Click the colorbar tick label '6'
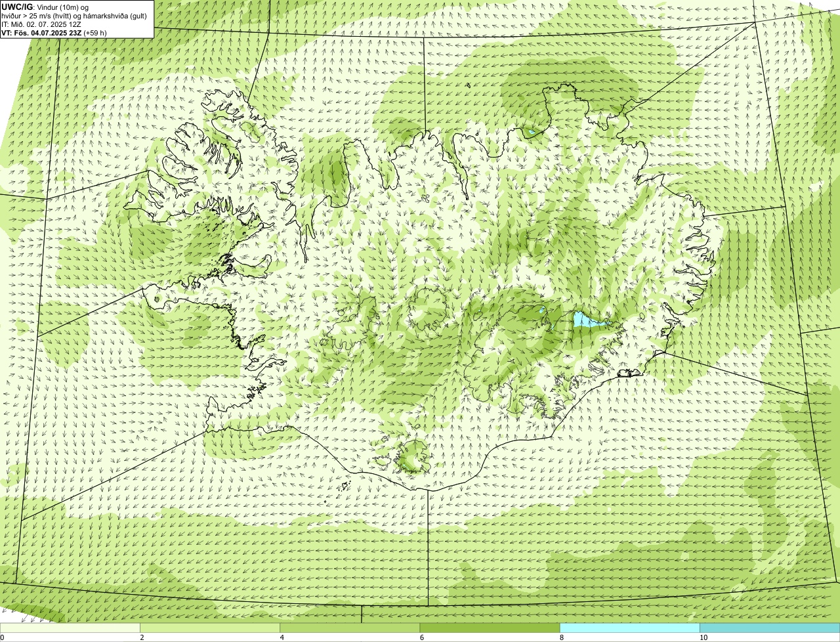Viewport: 840px width, 642px height. point(422,637)
